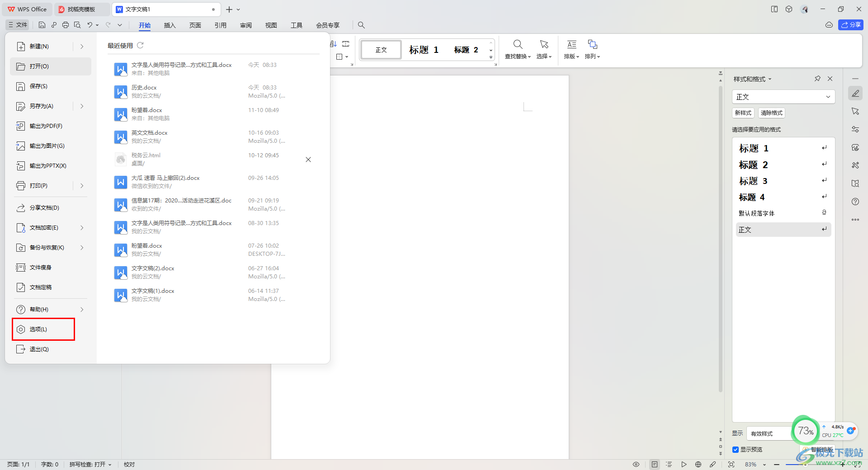Expand the style gallery dropdown arrow
This screenshot has width=868, height=470.
coord(491,57)
